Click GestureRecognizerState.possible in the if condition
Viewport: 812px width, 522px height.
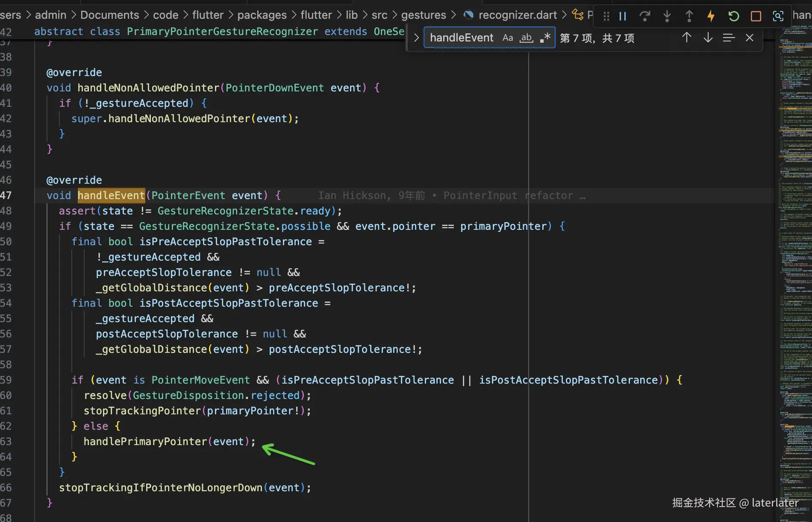point(235,226)
